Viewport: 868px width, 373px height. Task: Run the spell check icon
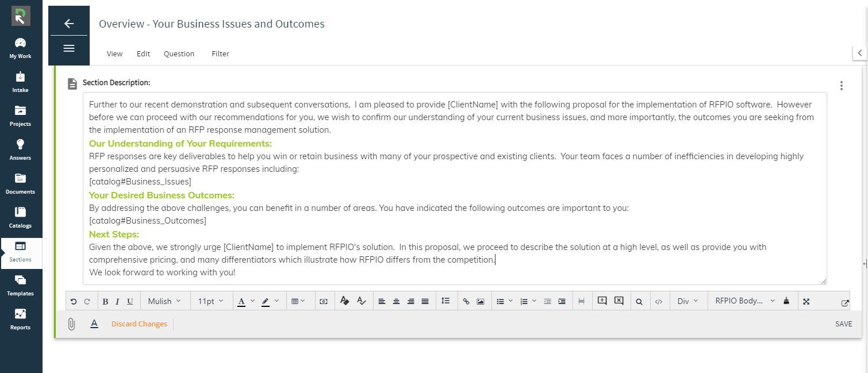click(x=361, y=301)
